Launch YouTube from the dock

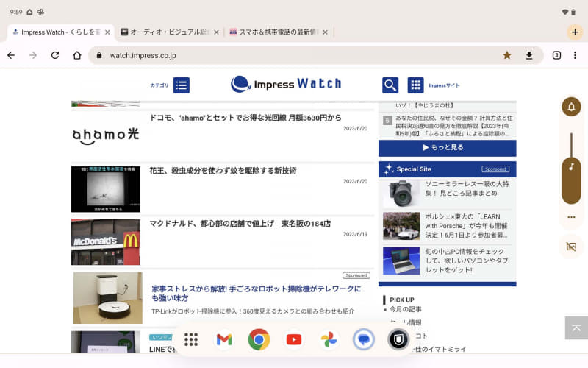tap(293, 339)
